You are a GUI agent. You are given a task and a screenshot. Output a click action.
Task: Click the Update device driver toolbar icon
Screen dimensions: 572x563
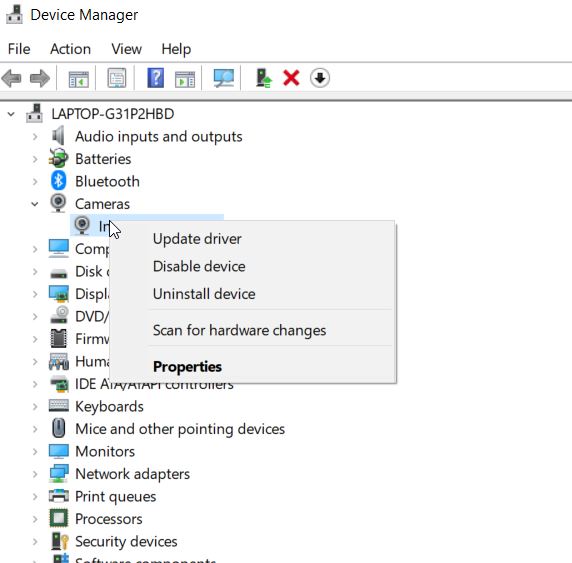(x=263, y=78)
